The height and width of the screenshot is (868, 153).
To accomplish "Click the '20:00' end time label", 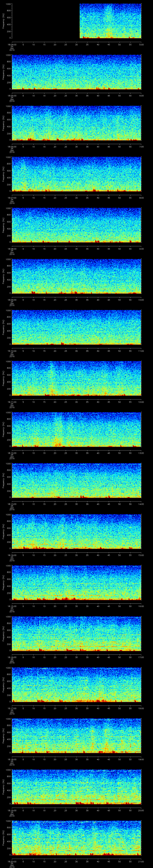I will (141, 810).
